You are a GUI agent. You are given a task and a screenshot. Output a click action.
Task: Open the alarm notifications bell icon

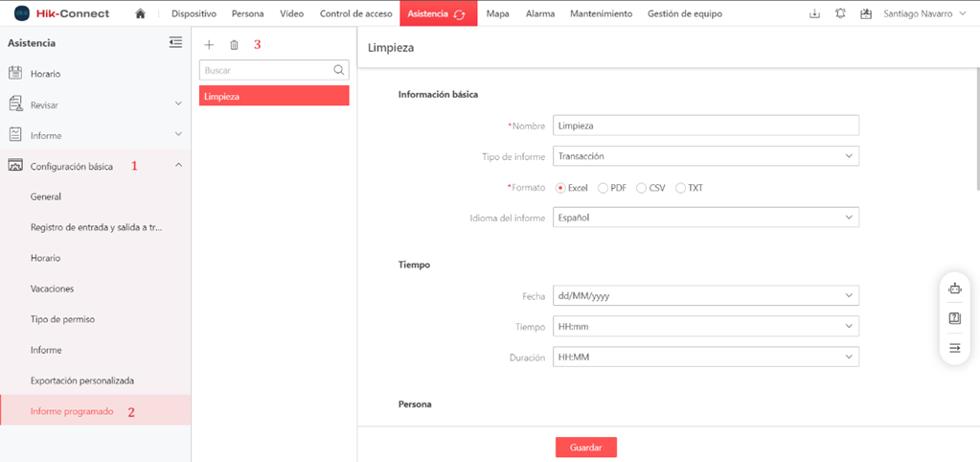(840, 14)
